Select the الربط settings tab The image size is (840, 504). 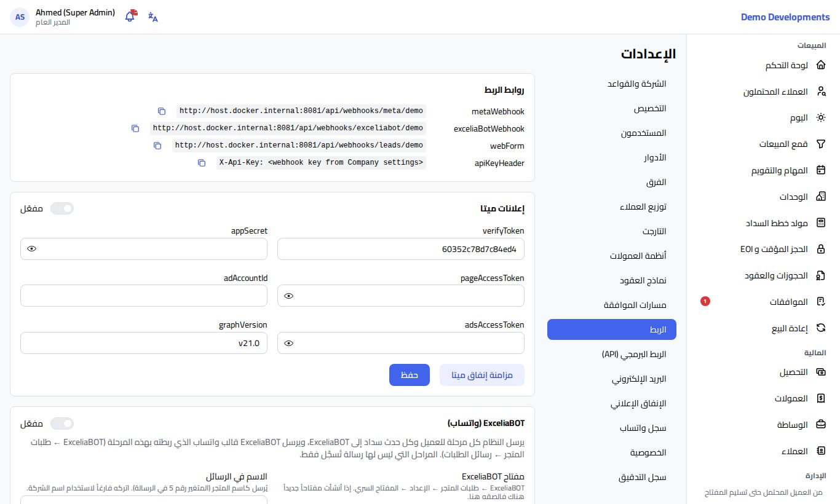coord(611,329)
